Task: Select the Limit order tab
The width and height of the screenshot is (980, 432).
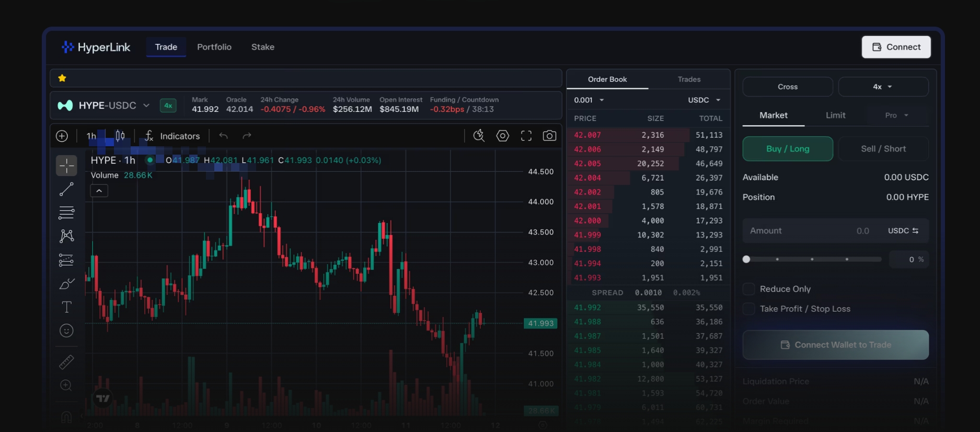Action: point(835,115)
